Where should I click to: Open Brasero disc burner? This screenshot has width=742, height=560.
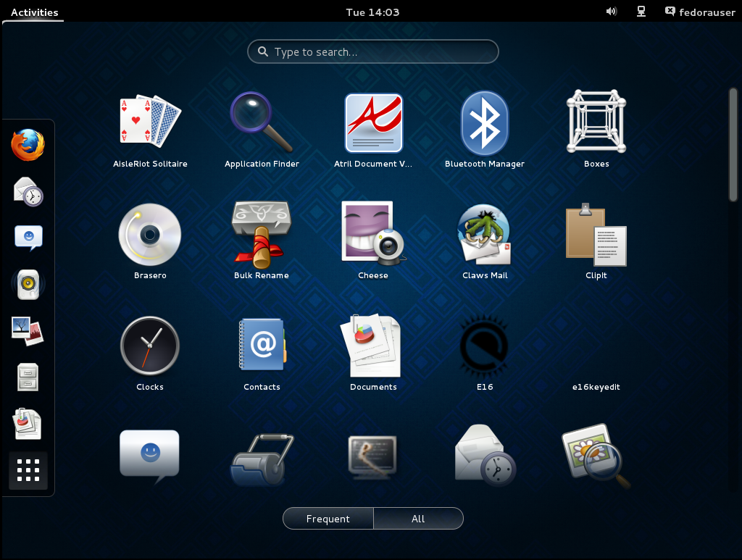pos(150,233)
